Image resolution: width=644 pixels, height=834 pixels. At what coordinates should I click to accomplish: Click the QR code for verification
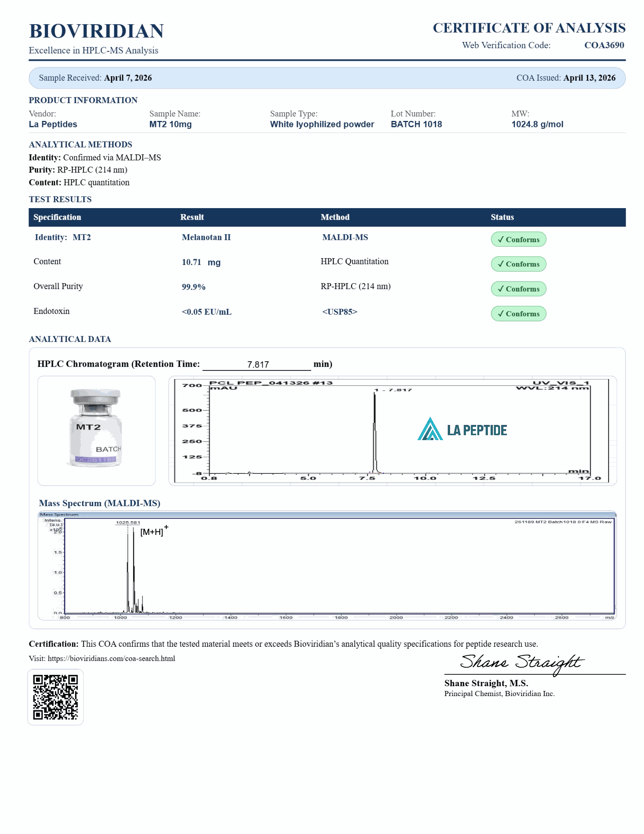[55, 697]
